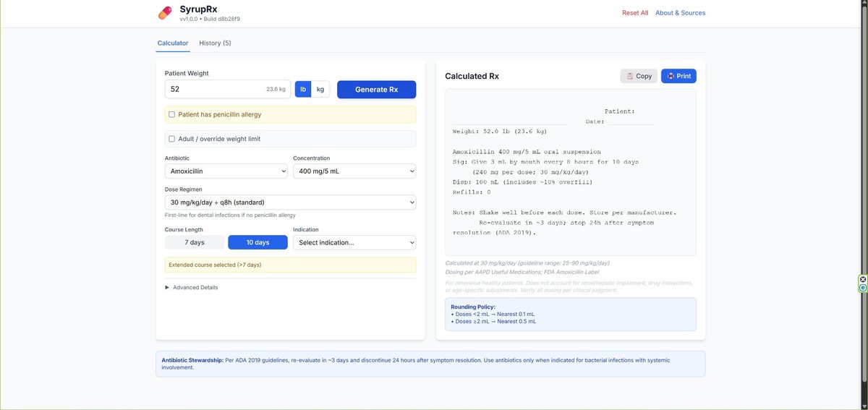868x410 pixels.
Task: Click Calculated at 30 mg/kg/day note
Action: pos(527,263)
